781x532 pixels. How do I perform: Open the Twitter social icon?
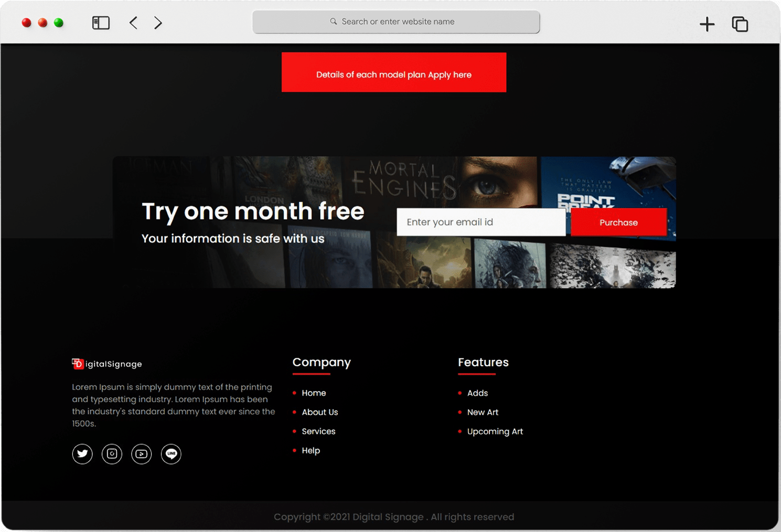coord(82,454)
